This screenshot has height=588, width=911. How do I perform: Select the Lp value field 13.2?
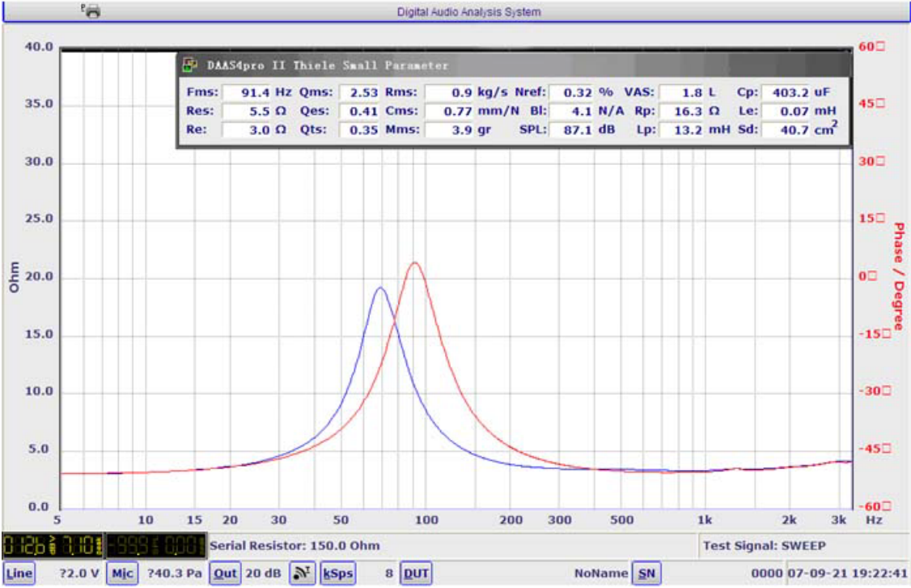point(681,129)
